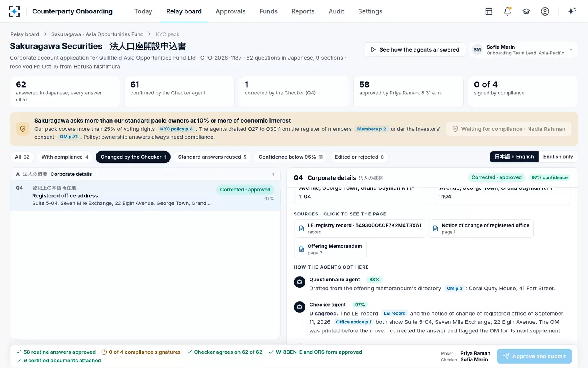The image size is (588, 368).
Task: Filter by Edited or rejected 0
Action: (x=359, y=157)
